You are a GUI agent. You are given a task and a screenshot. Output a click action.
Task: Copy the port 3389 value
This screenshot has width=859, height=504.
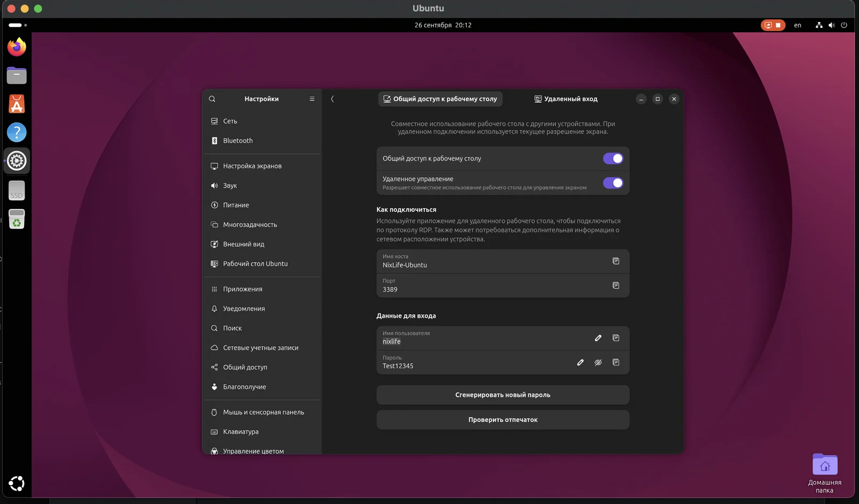point(616,286)
